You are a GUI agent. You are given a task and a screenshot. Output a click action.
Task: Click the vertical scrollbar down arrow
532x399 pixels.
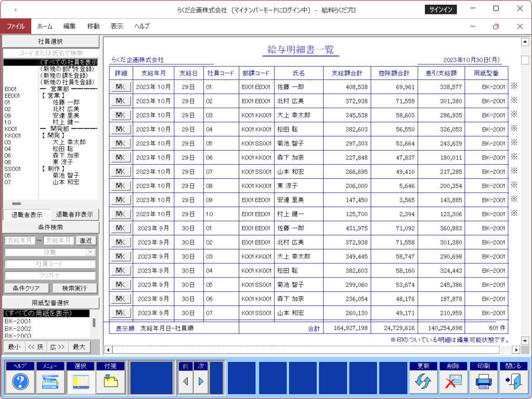(x=525, y=341)
